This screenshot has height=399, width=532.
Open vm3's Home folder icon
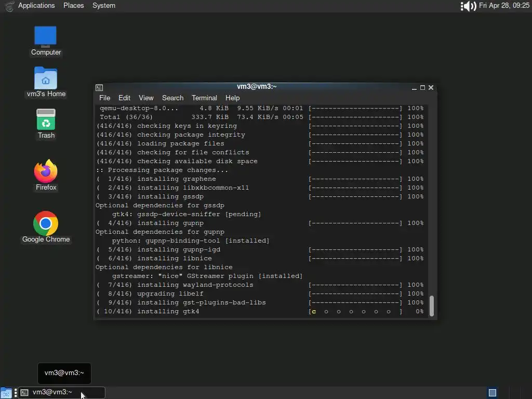coord(46,83)
